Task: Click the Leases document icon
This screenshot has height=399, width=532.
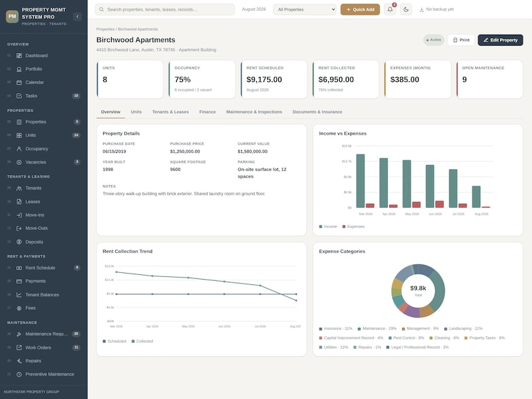Action: [x=19, y=201]
